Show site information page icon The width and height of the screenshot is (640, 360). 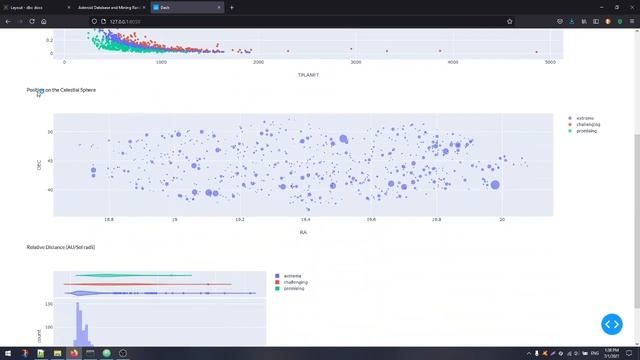[103, 21]
